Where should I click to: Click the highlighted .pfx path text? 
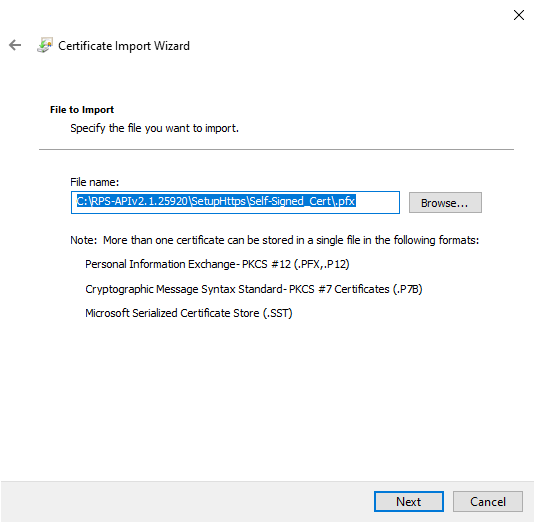click(216, 201)
